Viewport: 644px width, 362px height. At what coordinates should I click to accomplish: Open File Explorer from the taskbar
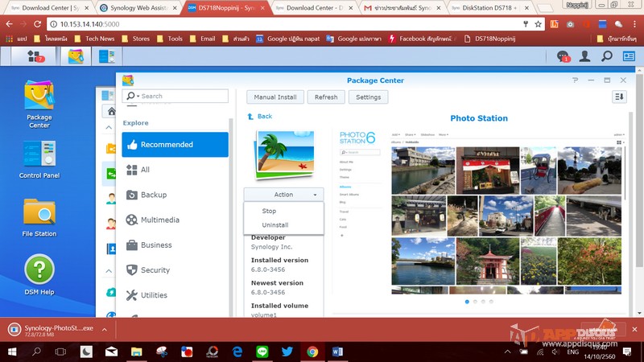tap(136, 352)
